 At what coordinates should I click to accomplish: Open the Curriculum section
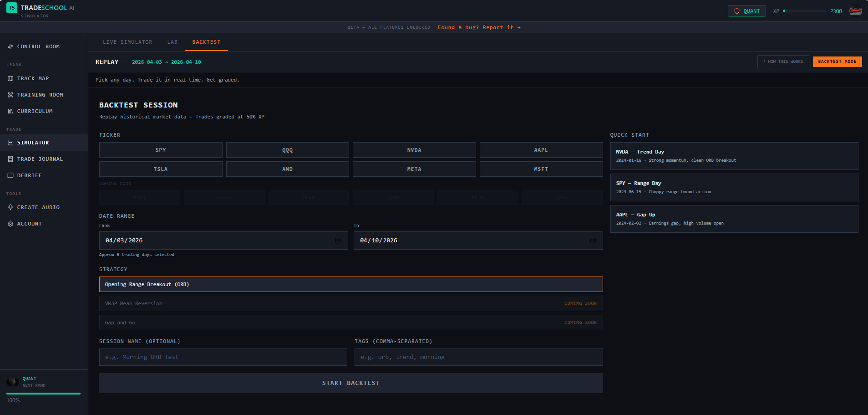36,111
